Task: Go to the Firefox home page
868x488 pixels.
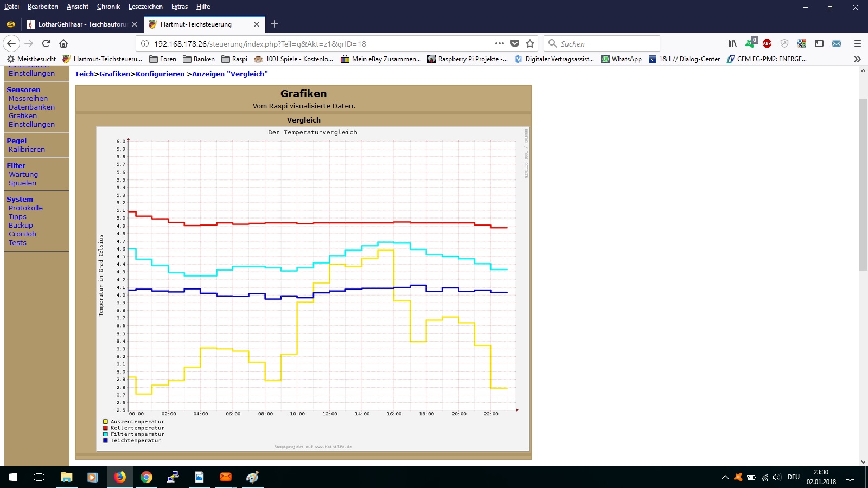Action: [x=63, y=43]
